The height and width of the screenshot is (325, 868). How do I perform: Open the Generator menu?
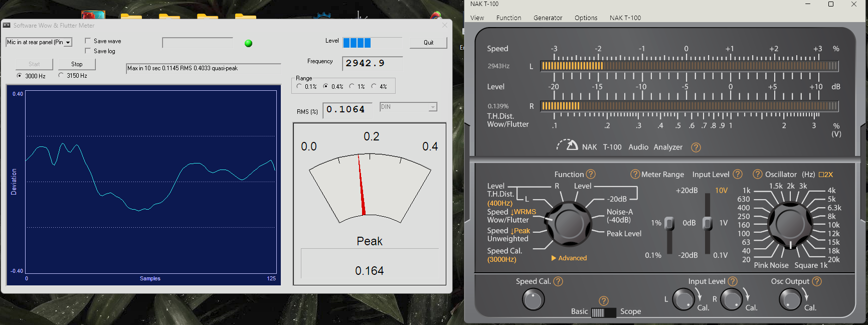tap(548, 18)
